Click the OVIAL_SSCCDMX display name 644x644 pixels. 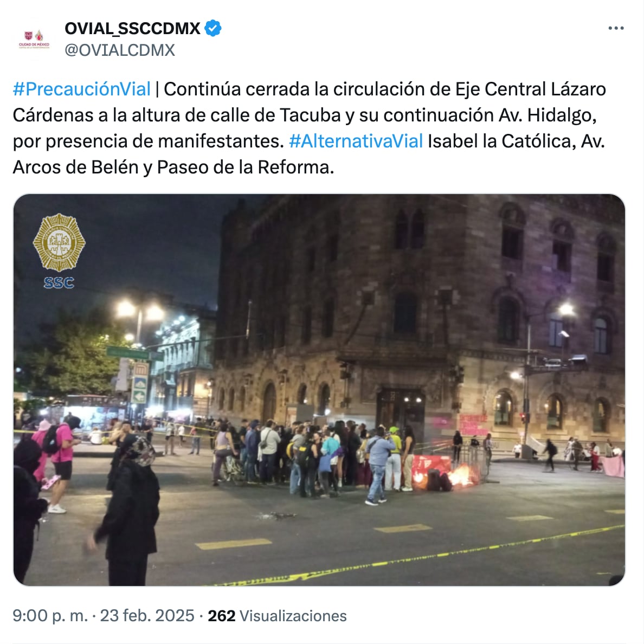132,28
